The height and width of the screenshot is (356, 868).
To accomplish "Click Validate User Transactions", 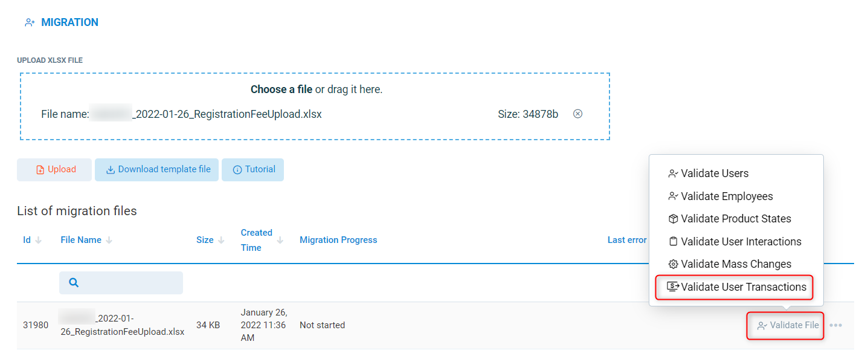I will tap(743, 287).
